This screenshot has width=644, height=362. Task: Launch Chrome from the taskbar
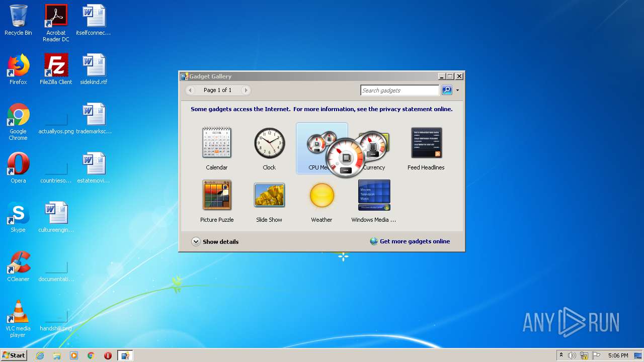(x=91, y=355)
